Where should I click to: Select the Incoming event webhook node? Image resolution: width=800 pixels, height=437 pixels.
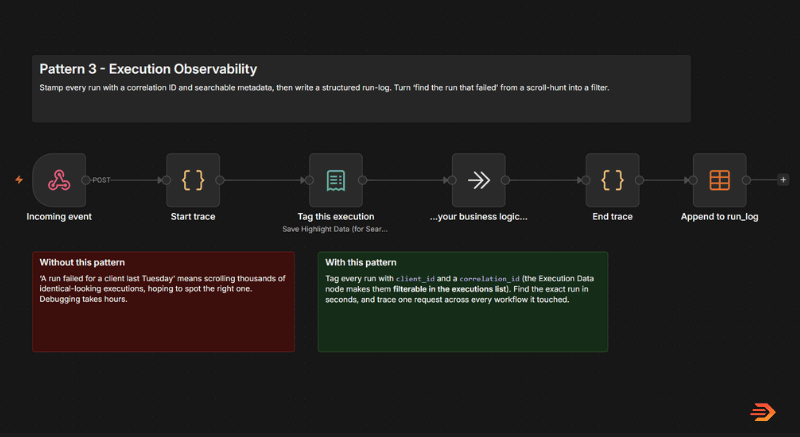click(59, 180)
